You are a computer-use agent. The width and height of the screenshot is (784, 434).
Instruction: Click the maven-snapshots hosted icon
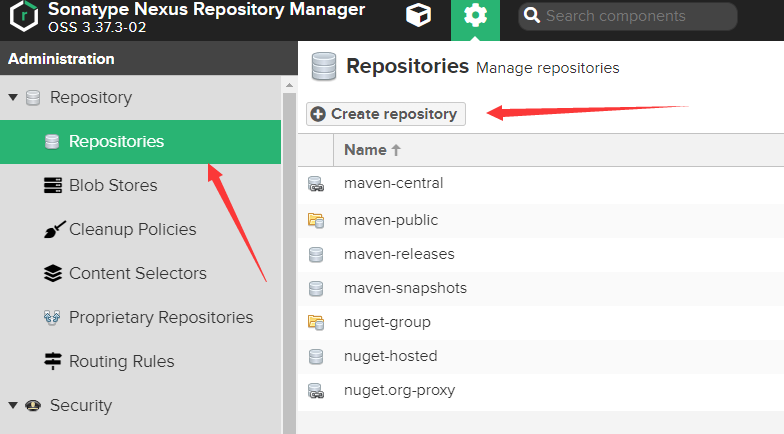pyautogui.click(x=316, y=288)
